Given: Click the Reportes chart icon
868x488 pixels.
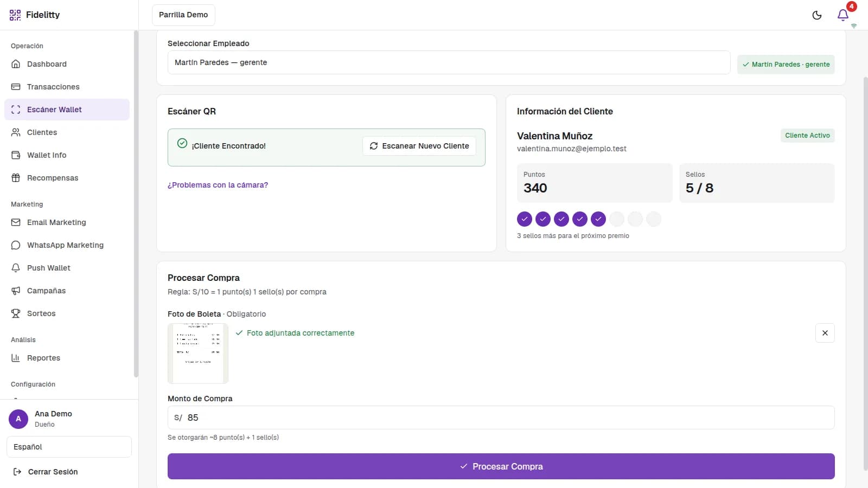Looking at the screenshot, I should coord(16,358).
